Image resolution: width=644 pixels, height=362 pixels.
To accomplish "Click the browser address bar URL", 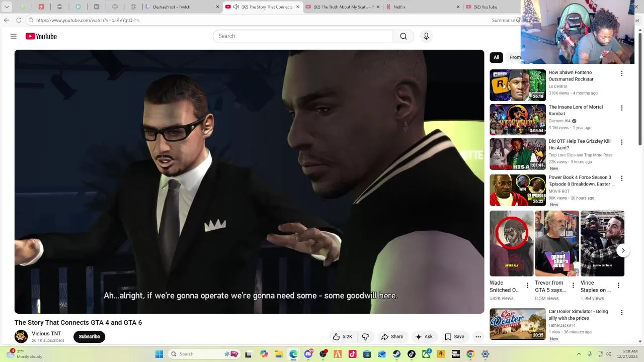I will click(88, 20).
